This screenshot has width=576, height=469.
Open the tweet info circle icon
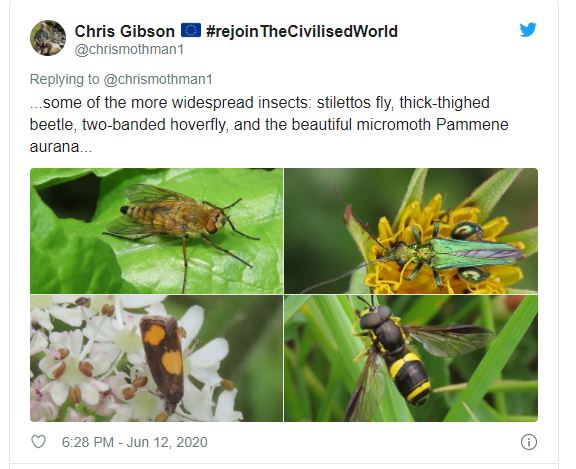529,442
